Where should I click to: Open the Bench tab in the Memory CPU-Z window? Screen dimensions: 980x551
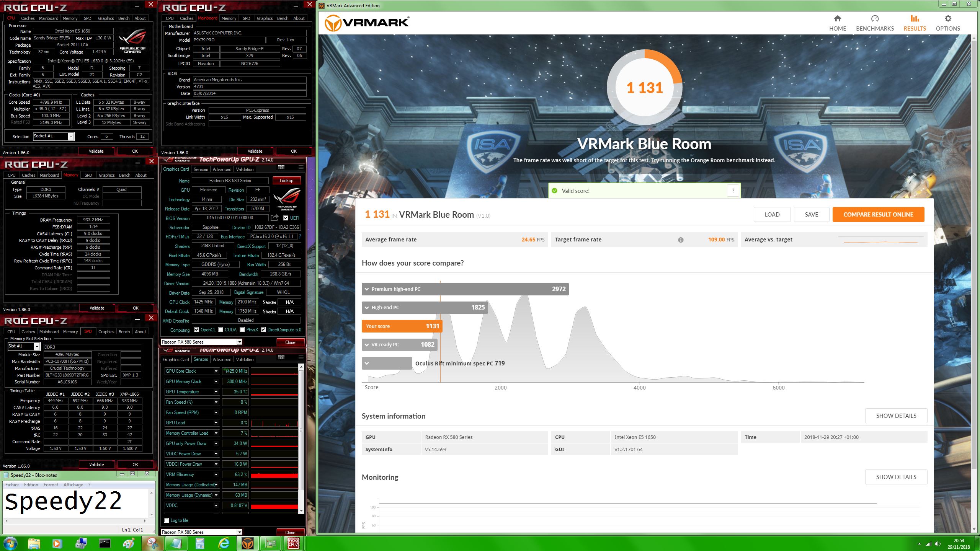click(124, 175)
